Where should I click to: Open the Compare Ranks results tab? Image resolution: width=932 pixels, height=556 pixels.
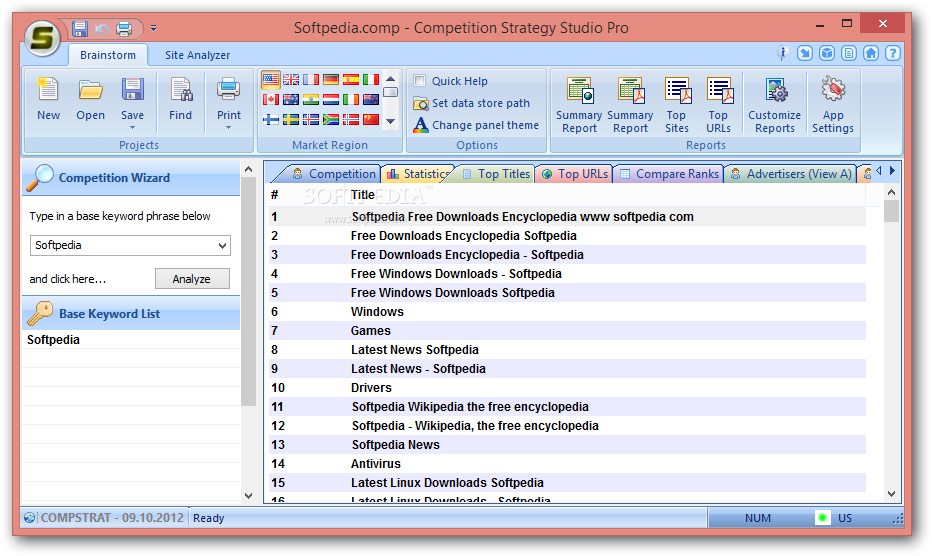(669, 174)
